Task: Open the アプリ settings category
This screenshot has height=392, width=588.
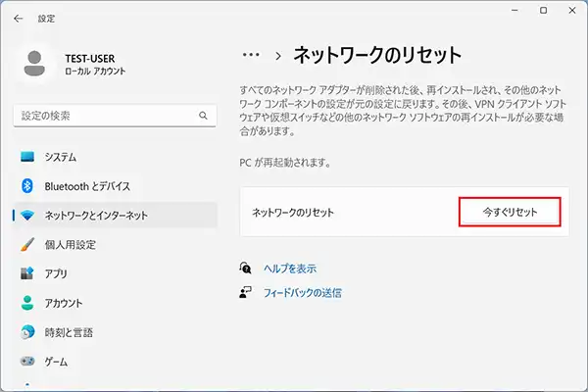Action: (x=115, y=273)
